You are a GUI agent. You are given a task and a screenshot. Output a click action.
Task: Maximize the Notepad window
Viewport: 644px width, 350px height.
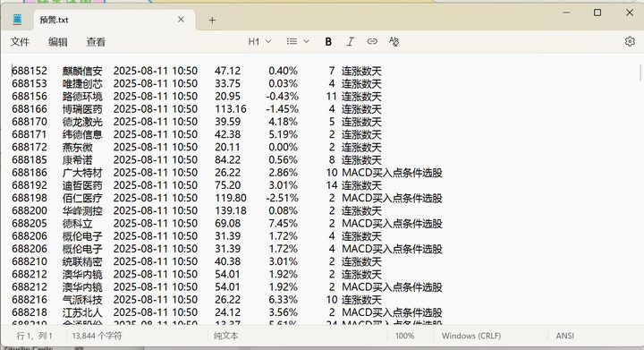pyautogui.click(x=597, y=13)
